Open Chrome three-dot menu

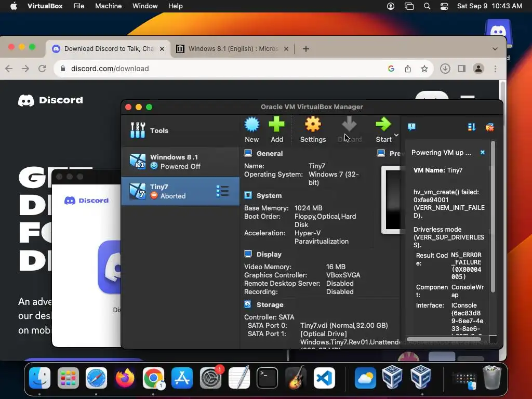[x=495, y=69]
